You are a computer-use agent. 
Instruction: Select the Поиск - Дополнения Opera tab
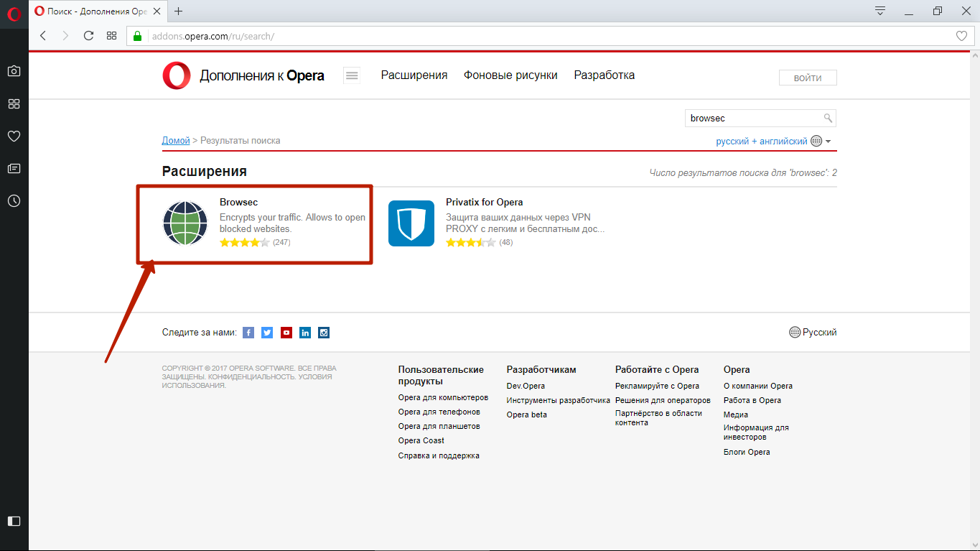coord(98,11)
